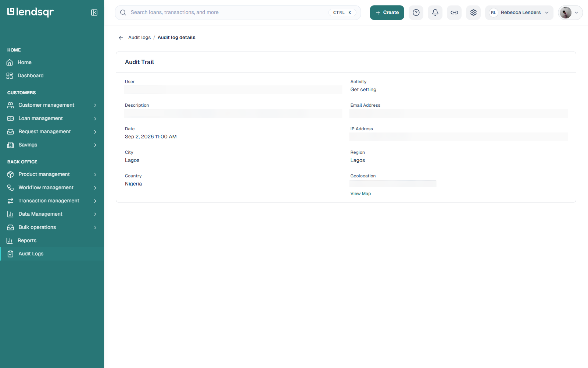Open the profile menu chevron beside avatar
The width and height of the screenshot is (588, 368).
(576, 13)
